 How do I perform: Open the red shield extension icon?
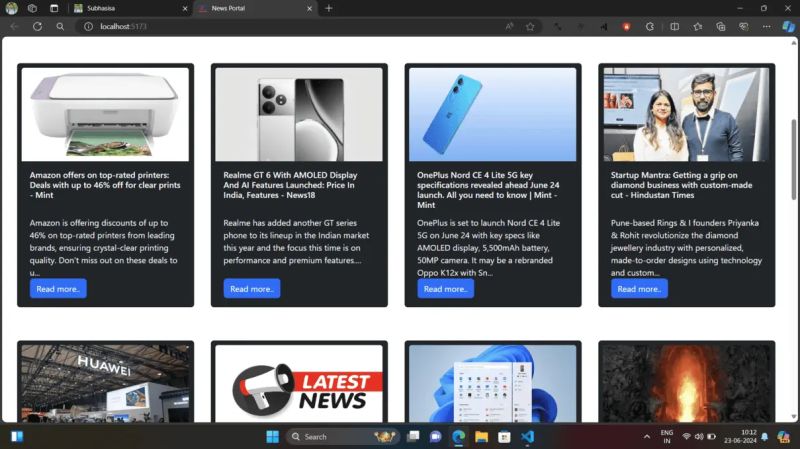626,27
